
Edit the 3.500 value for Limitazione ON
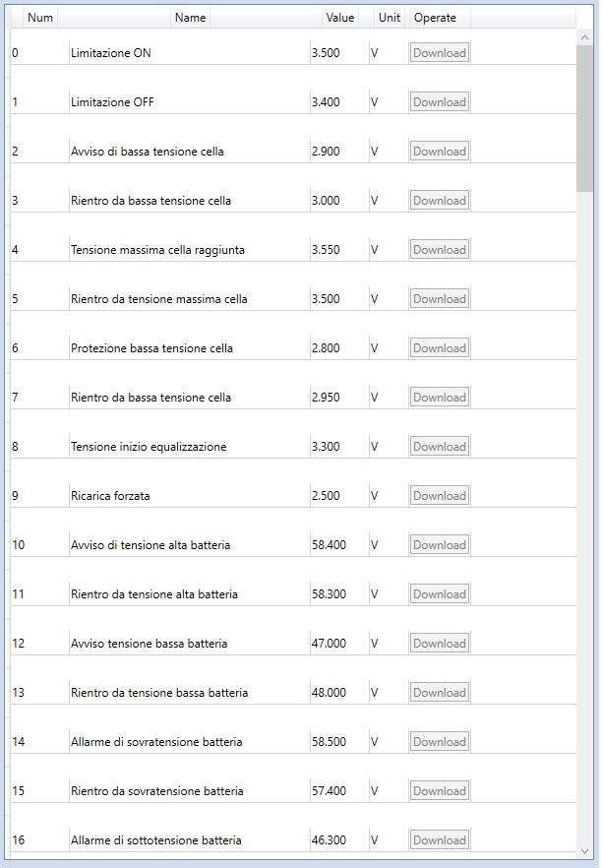click(x=326, y=53)
